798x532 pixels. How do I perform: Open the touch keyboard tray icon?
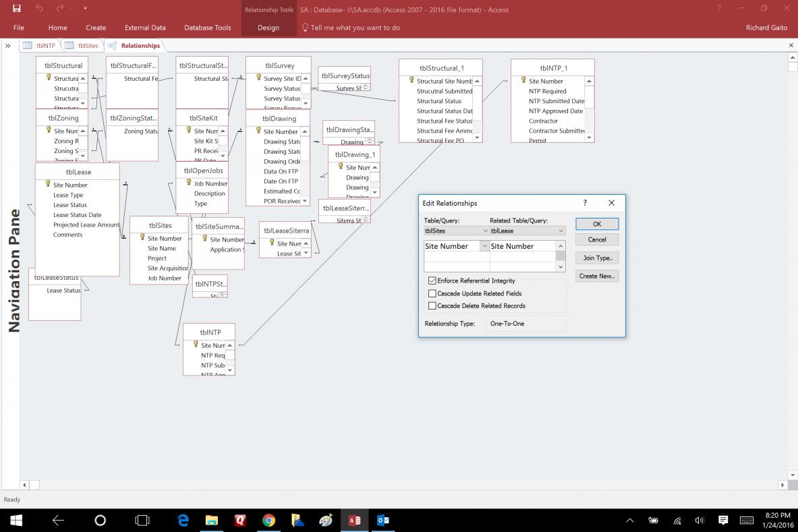(x=747, y=521)
